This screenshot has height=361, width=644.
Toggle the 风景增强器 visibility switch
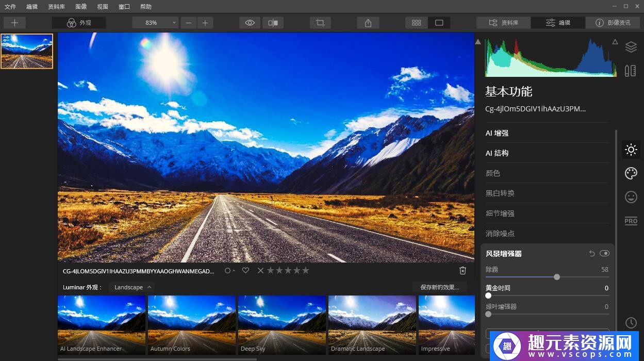pyautogui.click(x=604, y=254)
